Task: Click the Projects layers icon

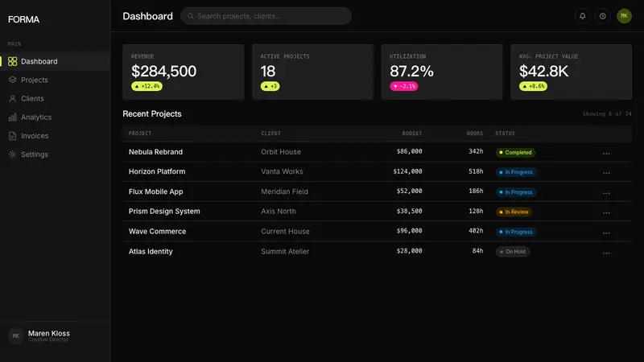Action: [x=12, y=80]
